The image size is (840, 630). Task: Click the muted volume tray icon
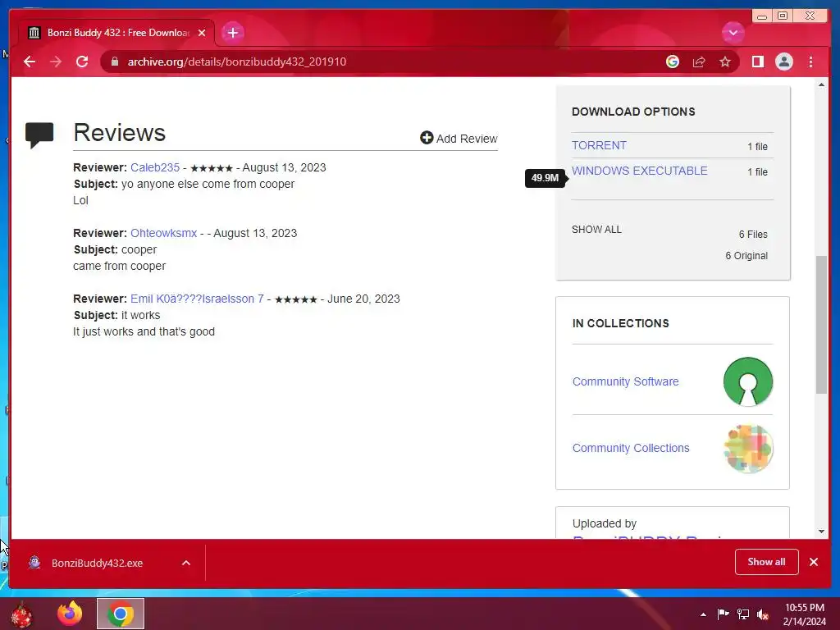pyautogui.click(x=763, y=614)
